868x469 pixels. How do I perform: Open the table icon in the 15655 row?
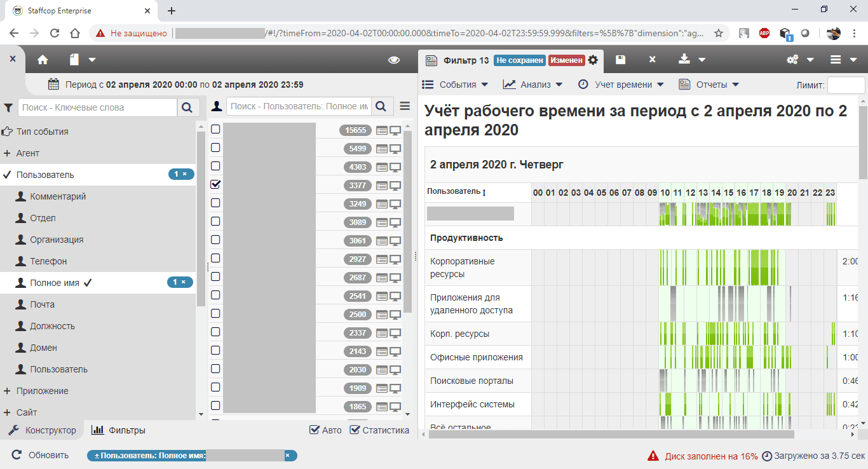point(382,130)
